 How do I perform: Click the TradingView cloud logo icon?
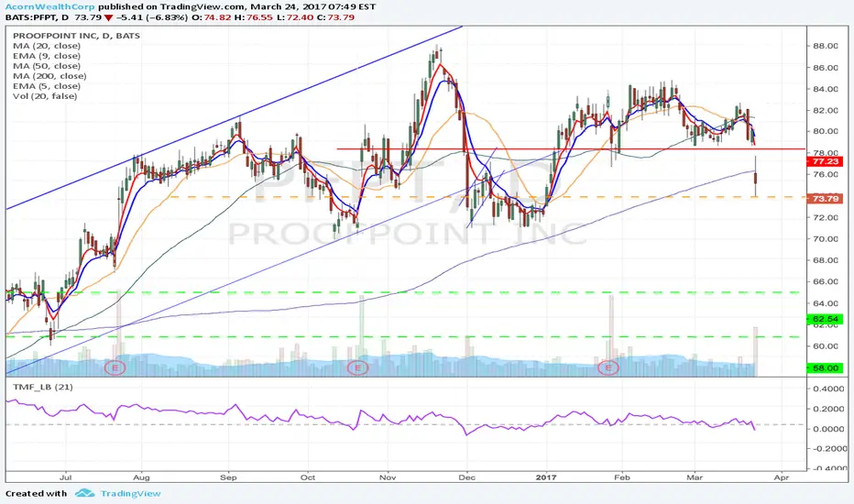coord(84,493)
